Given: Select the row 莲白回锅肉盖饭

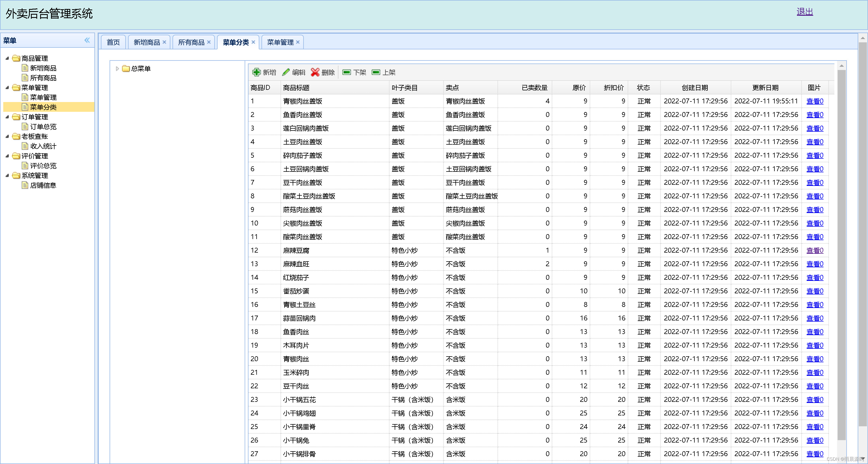Looking at the screenshot, I should point(538,128).
